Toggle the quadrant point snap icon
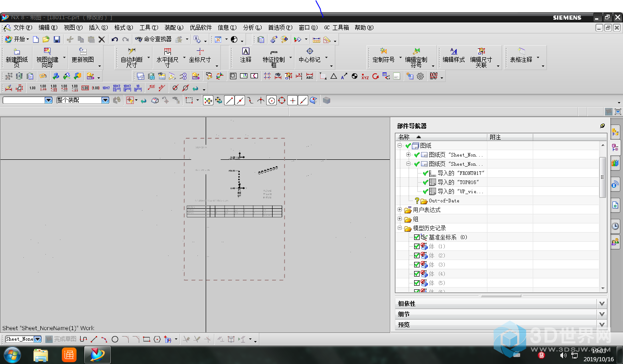This screenshot has width=623, height=364. [282, 100]
